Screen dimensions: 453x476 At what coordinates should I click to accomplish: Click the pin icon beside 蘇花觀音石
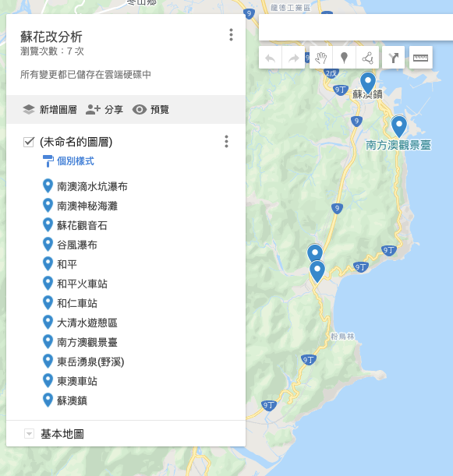point(48,225)
